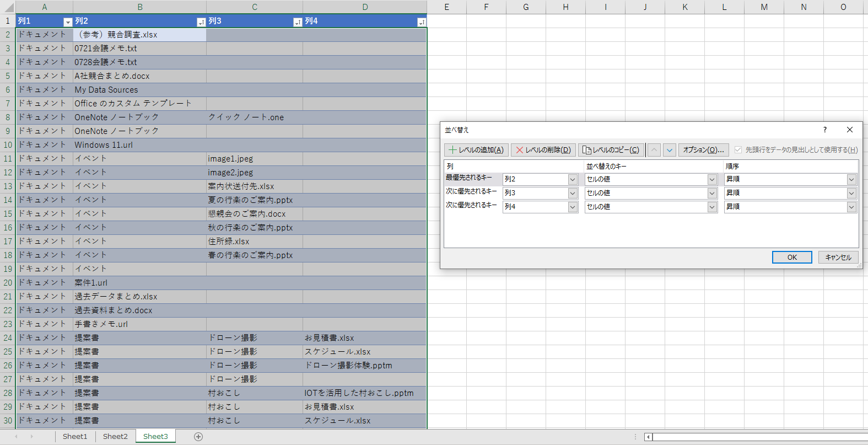Image resolution: width=868 pixels, height=445 pixels.
Task: Click the add new sheet plus icon
Action: (x=198, y=437)
